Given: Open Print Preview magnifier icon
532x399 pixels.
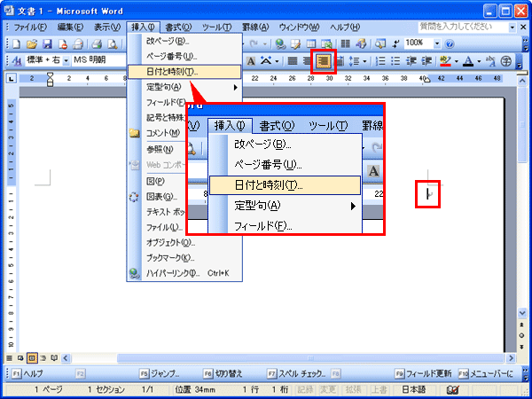Looking at the screenshot, I should [x=113, y=43].
